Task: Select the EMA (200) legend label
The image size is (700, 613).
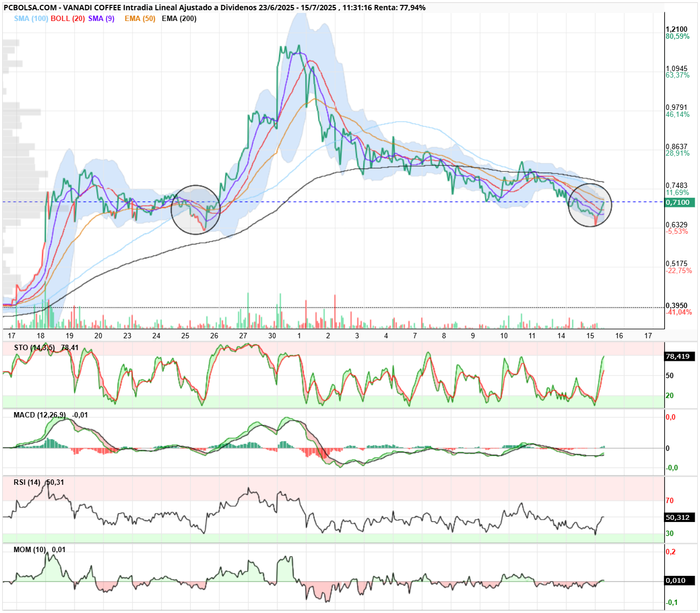Action: 179,18
